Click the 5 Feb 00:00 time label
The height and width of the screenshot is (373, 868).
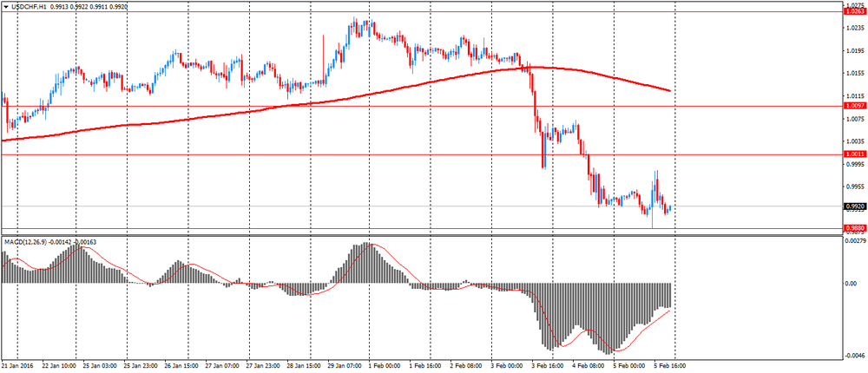628,366
